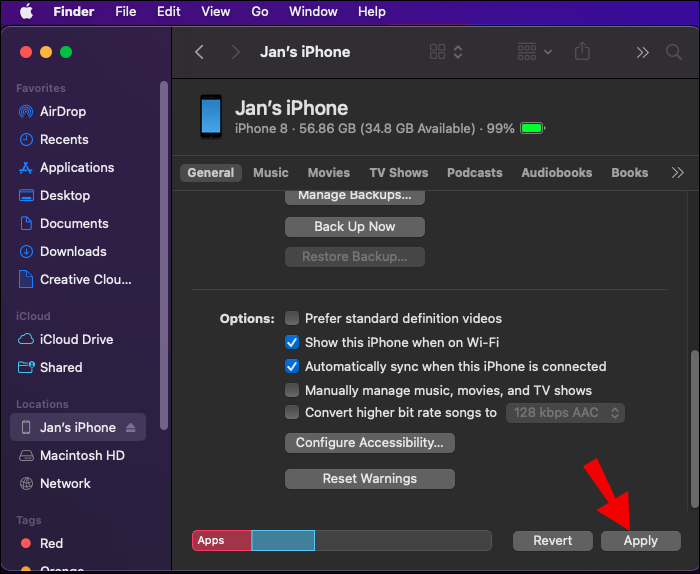Select the General tab

coord(211,173)
